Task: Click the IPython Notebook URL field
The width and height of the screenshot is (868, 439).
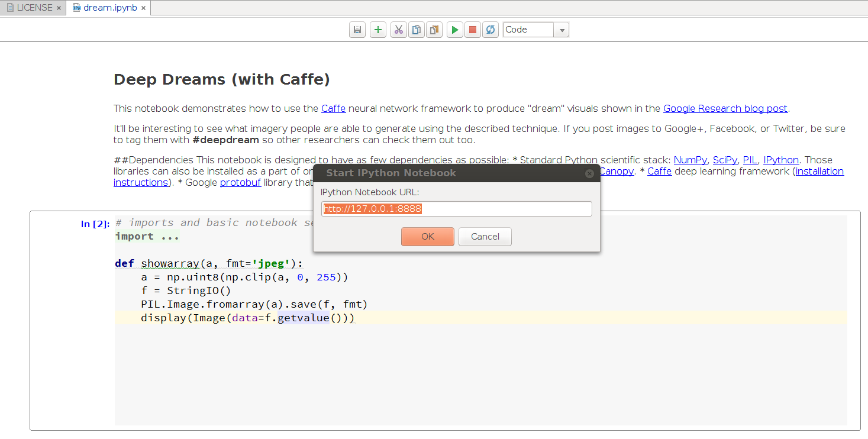Action: click(456, 209)
